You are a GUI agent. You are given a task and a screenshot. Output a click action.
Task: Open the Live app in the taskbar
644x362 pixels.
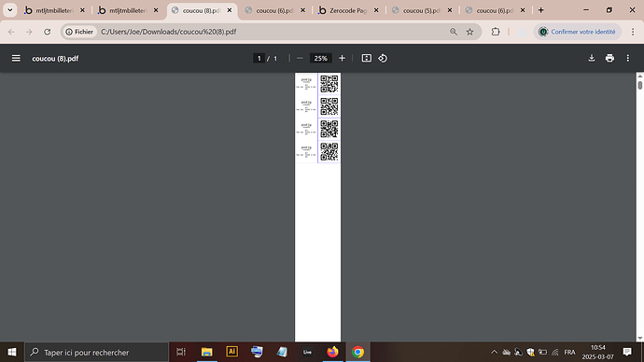[x=307, y=352]
